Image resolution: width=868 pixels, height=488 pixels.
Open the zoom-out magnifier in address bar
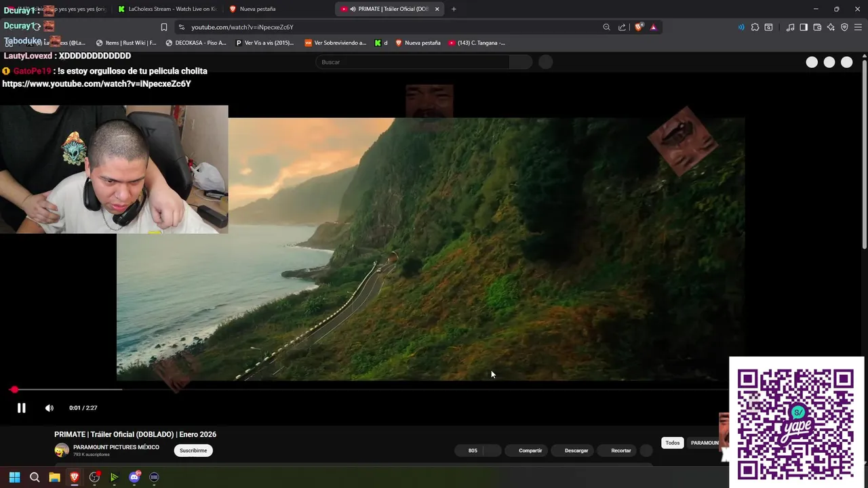[606, 27]
